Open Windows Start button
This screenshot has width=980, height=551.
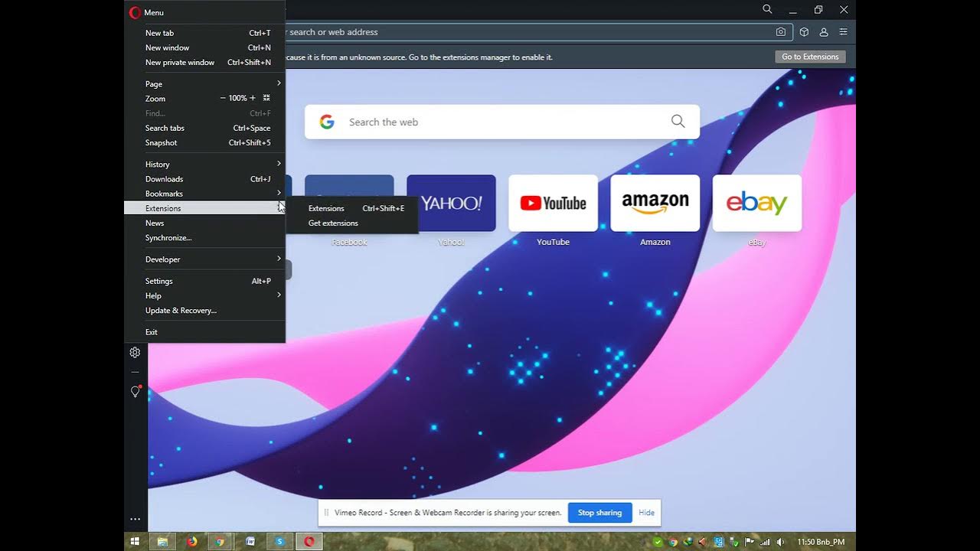(x=135, y=542)
